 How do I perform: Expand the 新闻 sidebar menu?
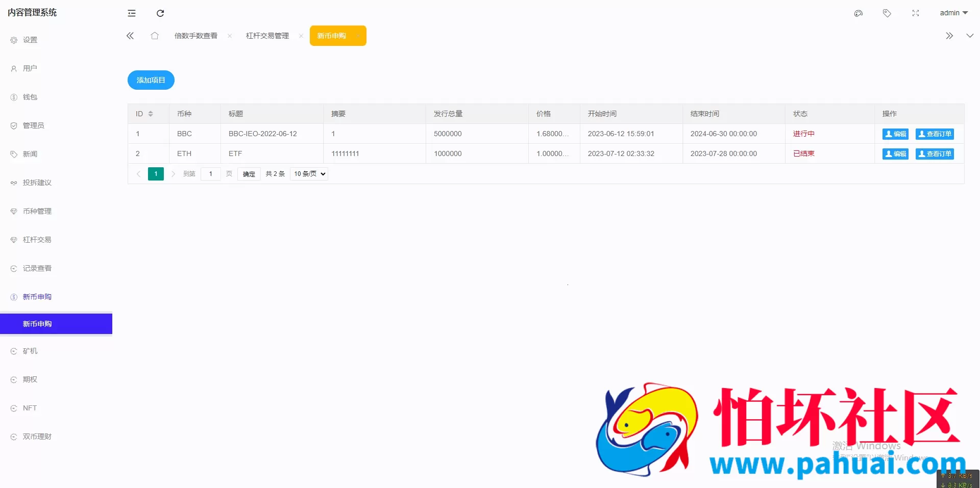pyautogui.click(x=56, y=154)
